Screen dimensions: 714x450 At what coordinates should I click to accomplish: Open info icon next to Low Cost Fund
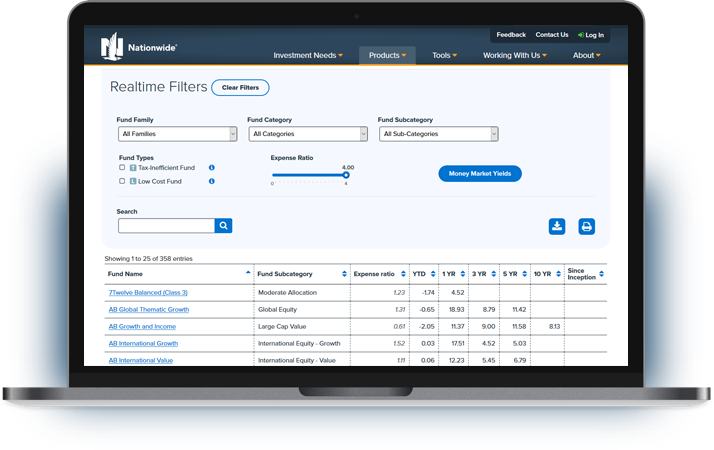pyautogui.click(x=212, y=181)
